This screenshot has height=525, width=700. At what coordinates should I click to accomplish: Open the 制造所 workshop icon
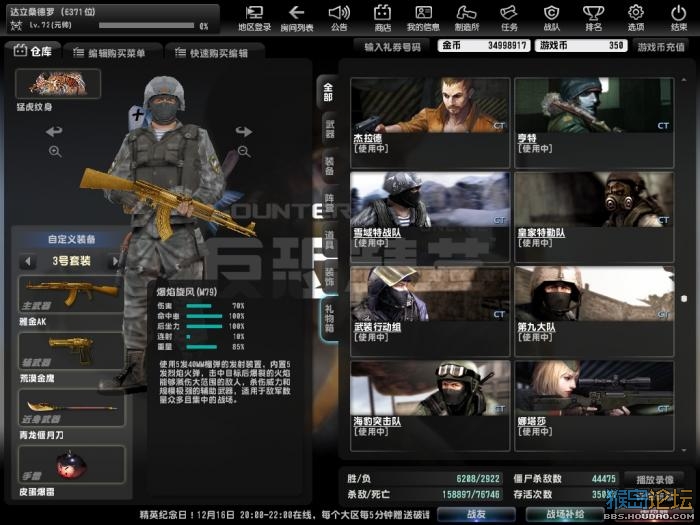467,18
